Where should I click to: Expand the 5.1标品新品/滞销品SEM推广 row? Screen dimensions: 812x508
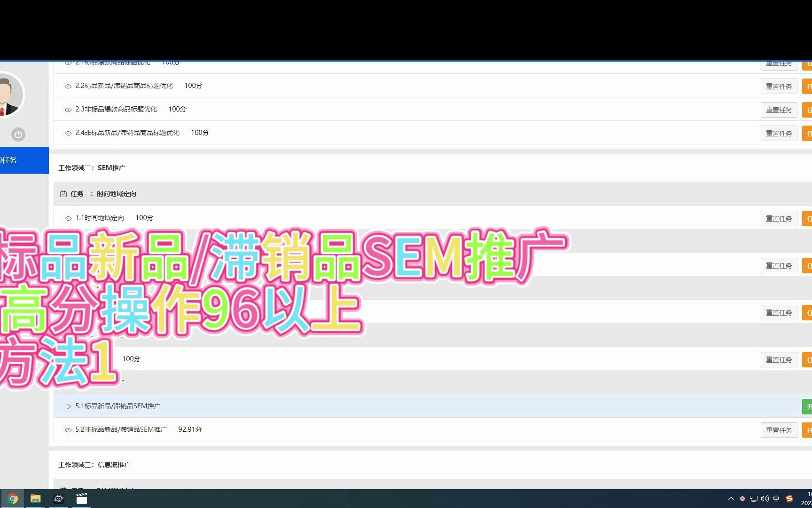click(x=68, y=406)
